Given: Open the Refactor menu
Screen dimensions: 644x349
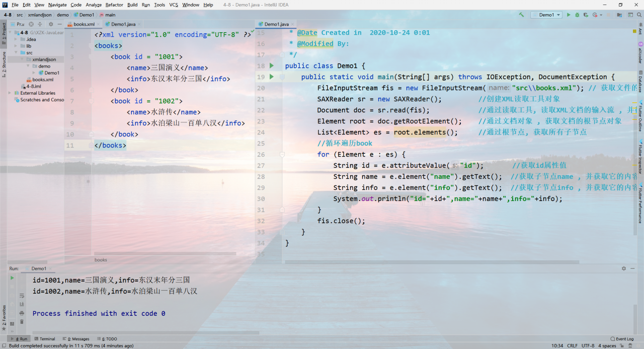Looking at the screenshot, I should pos(114,5).
